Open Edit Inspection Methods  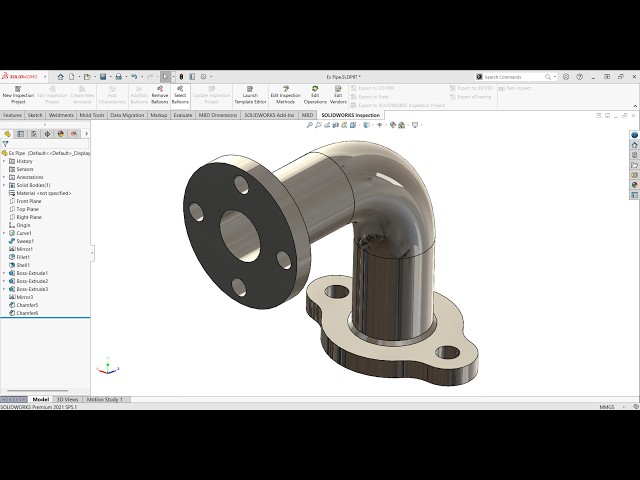tap(285, 95)
